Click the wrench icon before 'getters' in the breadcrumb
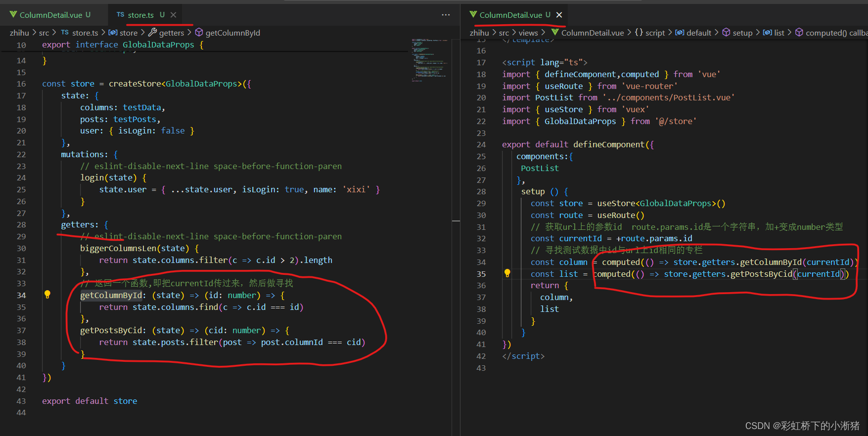 pos(153,32)
